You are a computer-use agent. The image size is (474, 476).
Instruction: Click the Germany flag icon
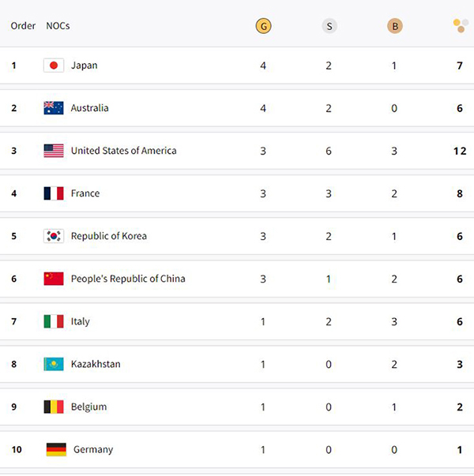[56, 449]
